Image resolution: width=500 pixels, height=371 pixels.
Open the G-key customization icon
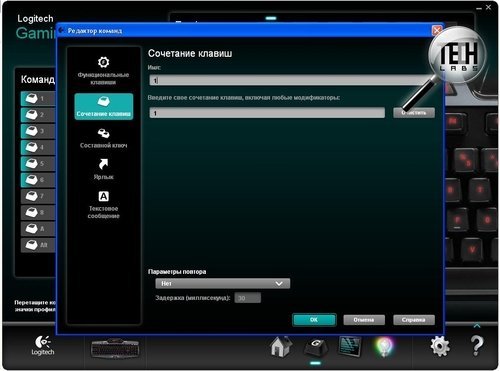click(x=316, y=347)
